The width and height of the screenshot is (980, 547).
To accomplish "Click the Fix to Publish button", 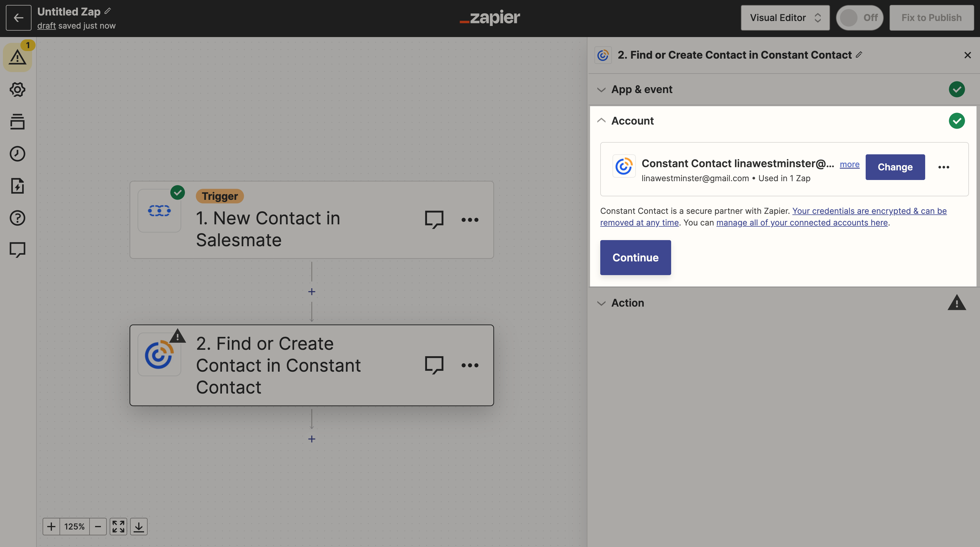I will 931,18.
